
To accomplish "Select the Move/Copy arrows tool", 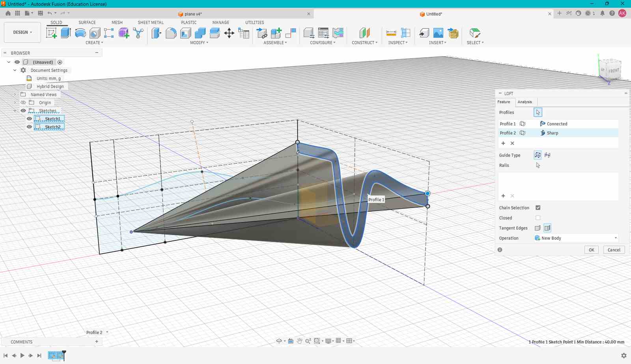I will click(x=229, y=33).
